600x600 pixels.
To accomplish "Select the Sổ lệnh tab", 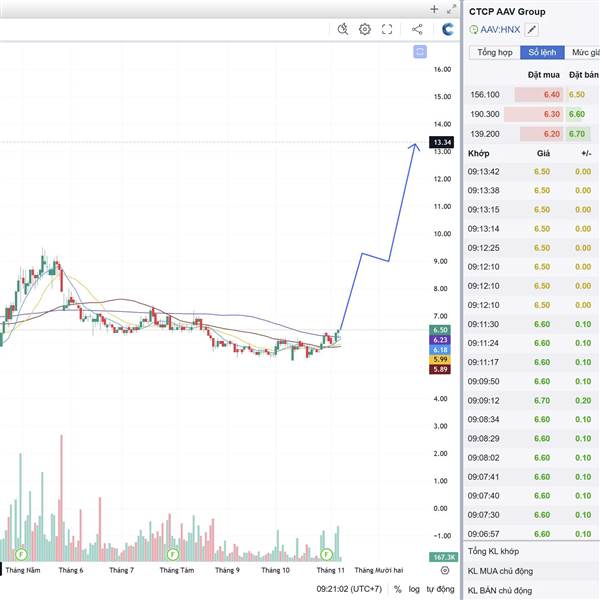I will [542, 52].
